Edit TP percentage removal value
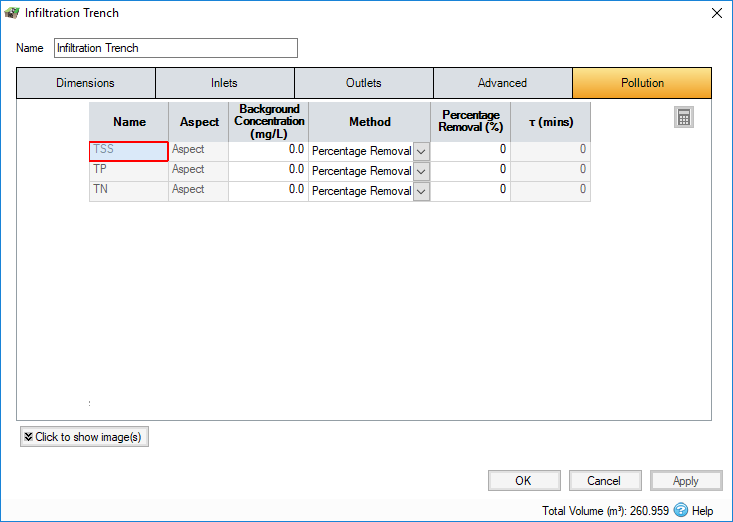The width and height of the screenshot is (733, 522). point(470,172)
